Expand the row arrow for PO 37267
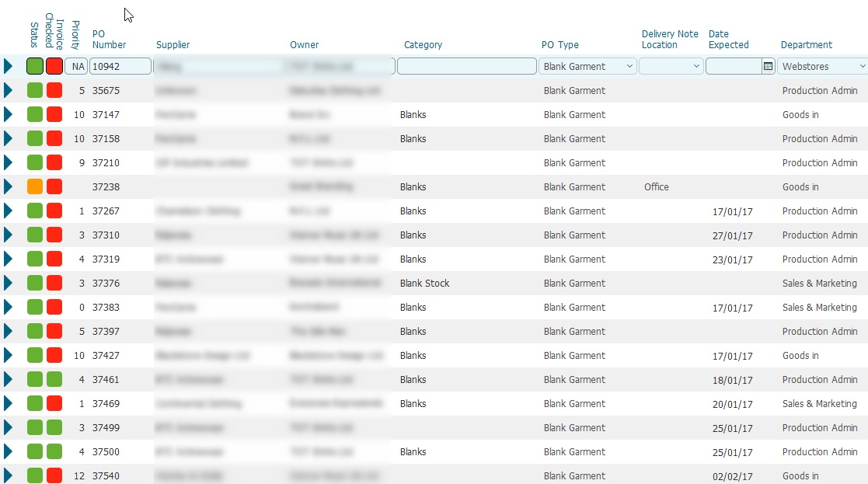Image resolution: width=868 pixels, height=484 pixels. [9, 211]
